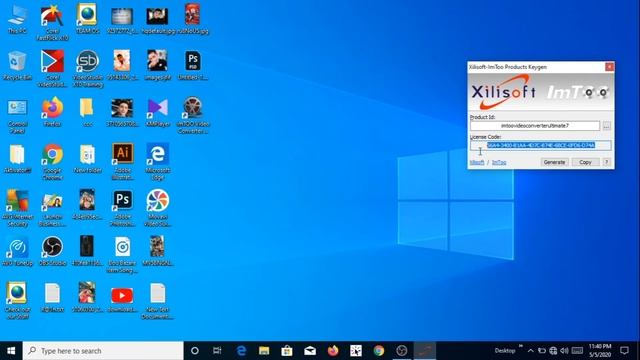Viewport: 640px width, 360px height.
Task: Open the TEAM OS shortcut
Action: pos(87,19)
